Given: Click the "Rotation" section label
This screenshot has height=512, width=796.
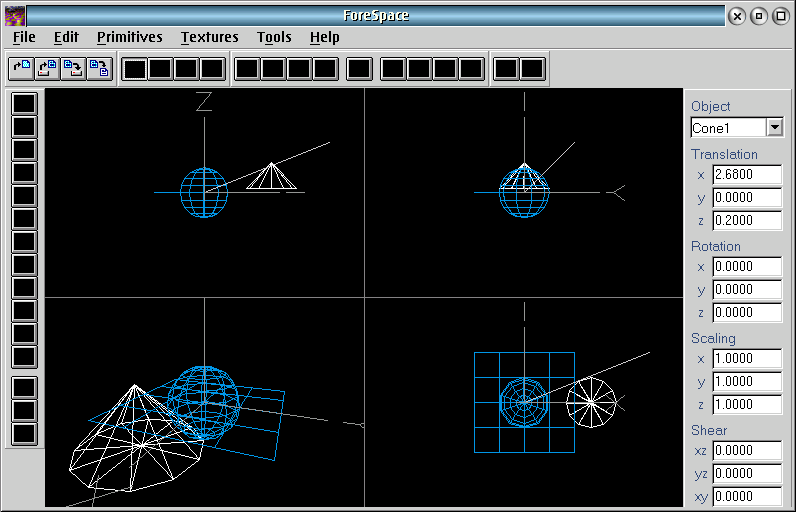Looking at the screenshot, I should point(716,246).
